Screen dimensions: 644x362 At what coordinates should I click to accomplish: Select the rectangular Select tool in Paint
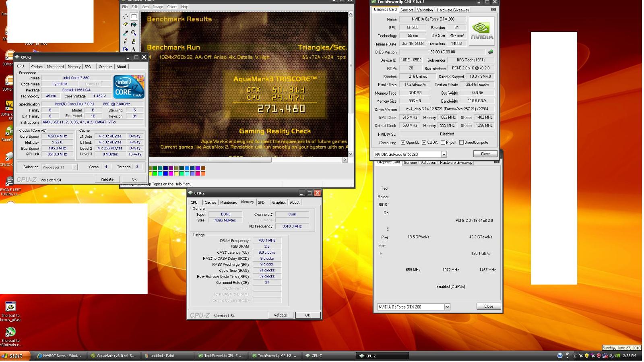pos(134,16)
